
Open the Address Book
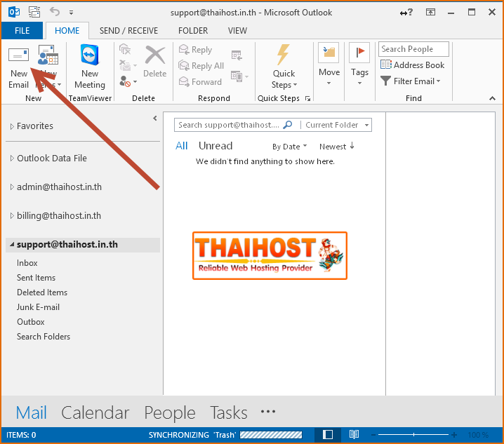[x=412, y=65]
